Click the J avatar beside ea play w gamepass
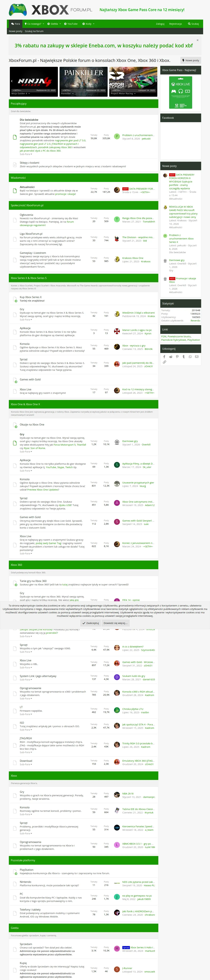210x980 pixels. [x=117, y=897]
